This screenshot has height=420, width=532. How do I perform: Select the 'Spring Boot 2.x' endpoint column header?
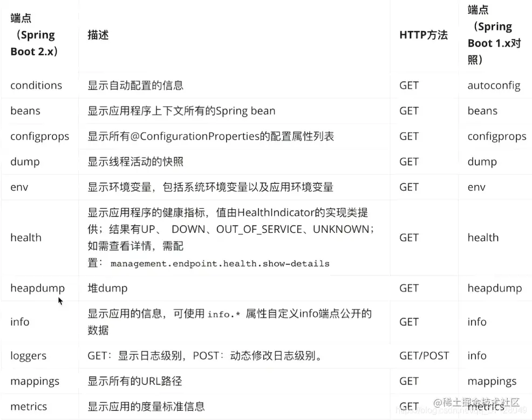pos(34,35)
